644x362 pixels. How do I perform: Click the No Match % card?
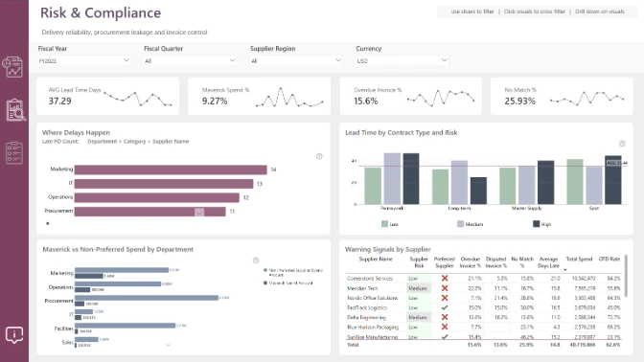(x=562, y=96)
